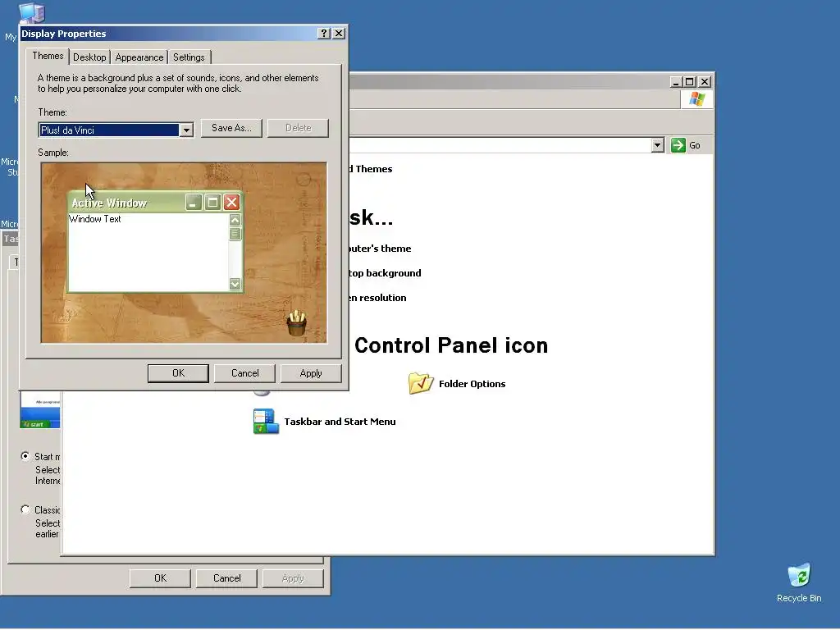Click OK in the Taskbar properties dialog

160,578
